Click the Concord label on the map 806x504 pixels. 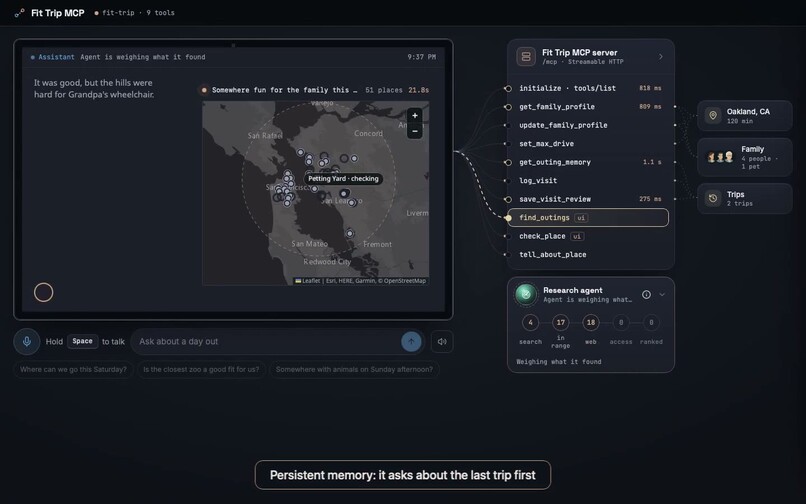click(x=368, y=133)
